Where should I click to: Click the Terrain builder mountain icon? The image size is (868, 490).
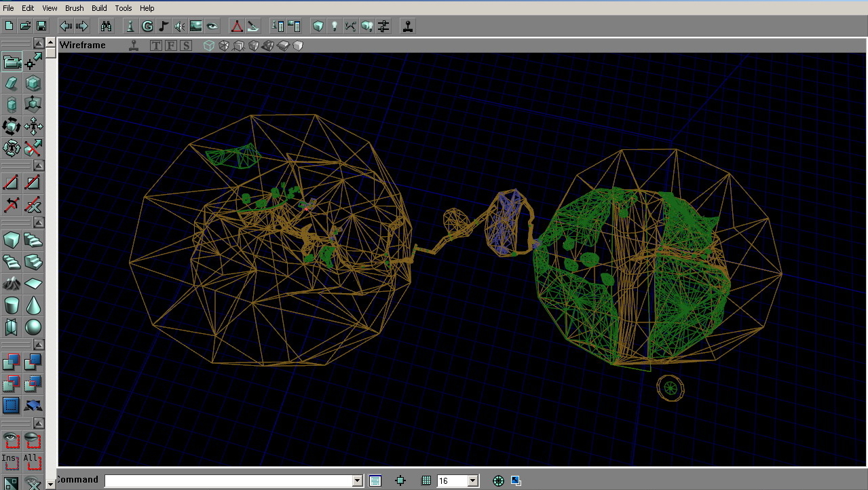[12, 284]
